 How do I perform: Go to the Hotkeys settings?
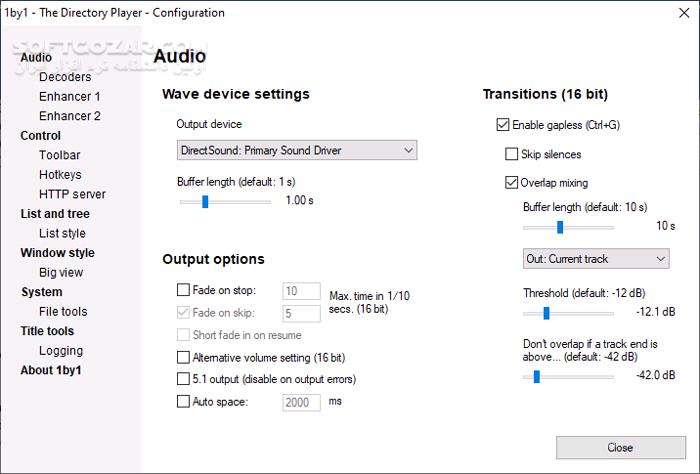[x=60, y=175]
